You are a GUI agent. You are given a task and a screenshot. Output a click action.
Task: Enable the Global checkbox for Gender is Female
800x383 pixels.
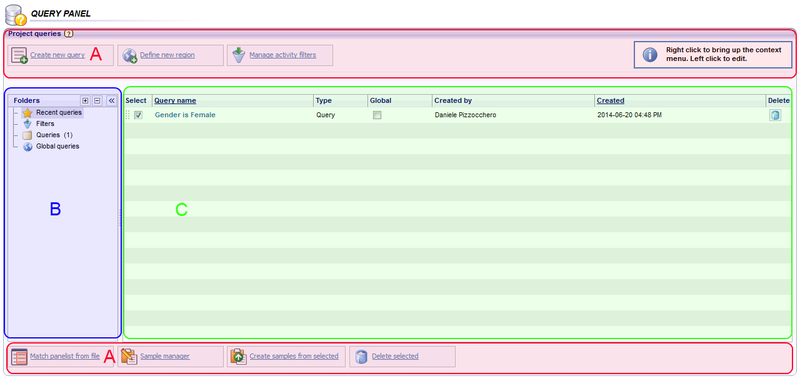377,116
